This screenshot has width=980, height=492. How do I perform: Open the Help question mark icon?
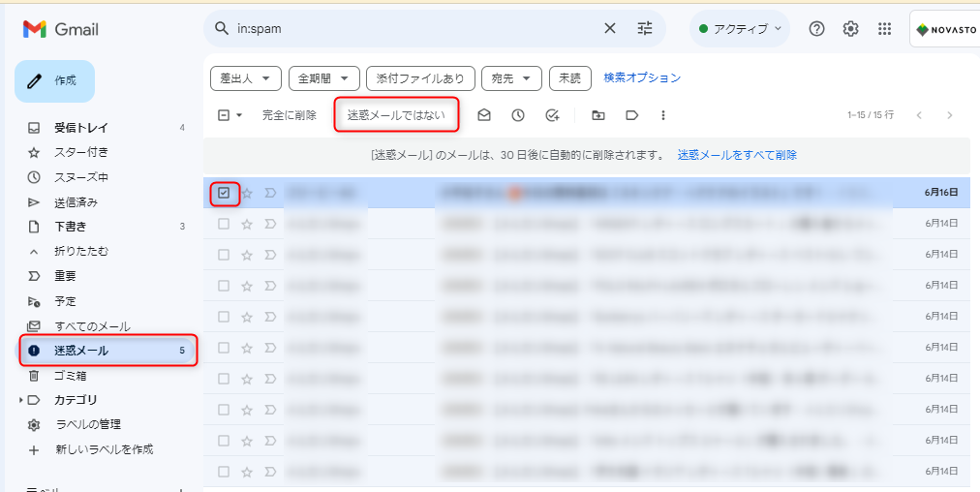click(x=816, y=29)
